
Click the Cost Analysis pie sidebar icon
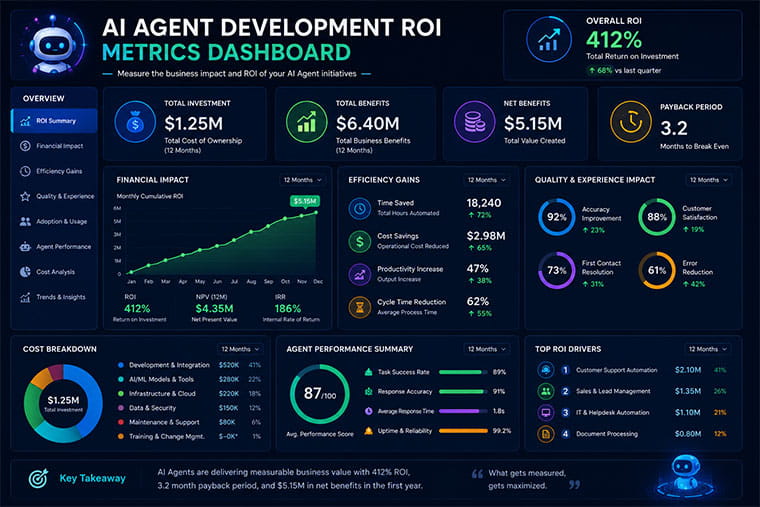coord(25,272)
